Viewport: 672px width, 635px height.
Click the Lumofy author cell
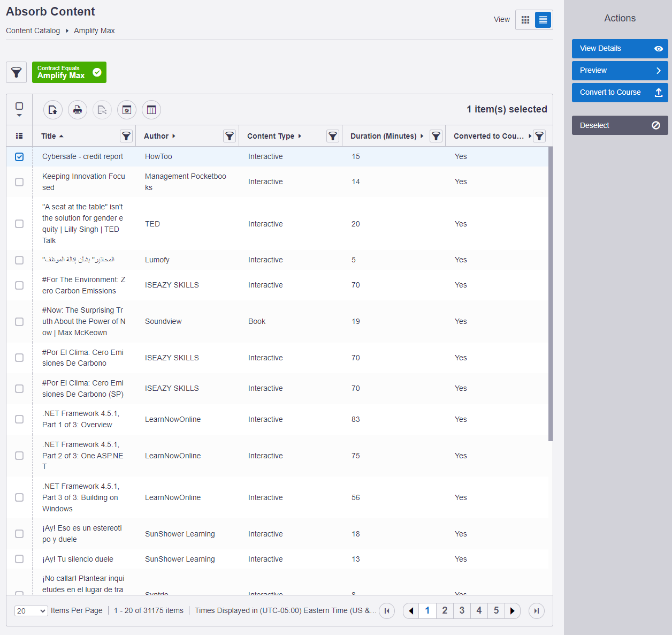click(157, 260)
